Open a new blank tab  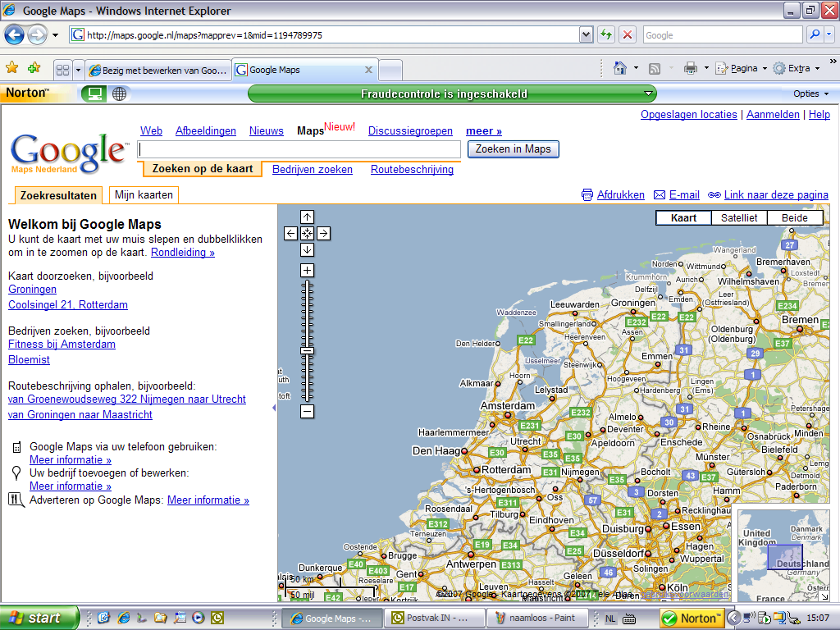tap(390, 71)
